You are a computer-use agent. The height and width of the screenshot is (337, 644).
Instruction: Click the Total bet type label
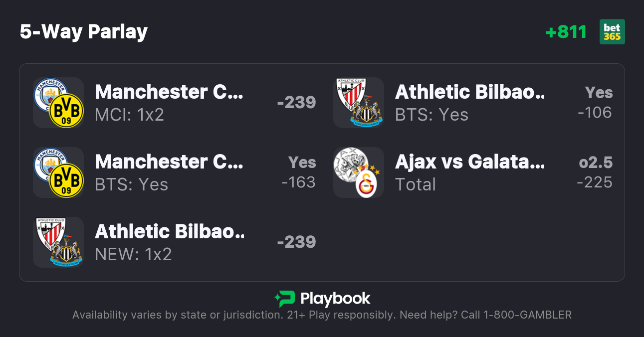tap(416, 185)
